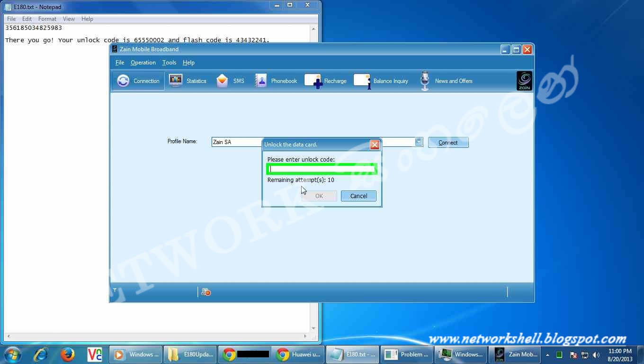Open Notepad Edit menu
The image size is (644, 364).
coord(27,19)
